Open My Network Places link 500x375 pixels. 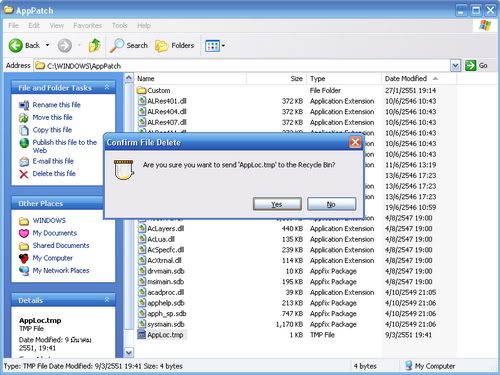(x=61, y=270)
